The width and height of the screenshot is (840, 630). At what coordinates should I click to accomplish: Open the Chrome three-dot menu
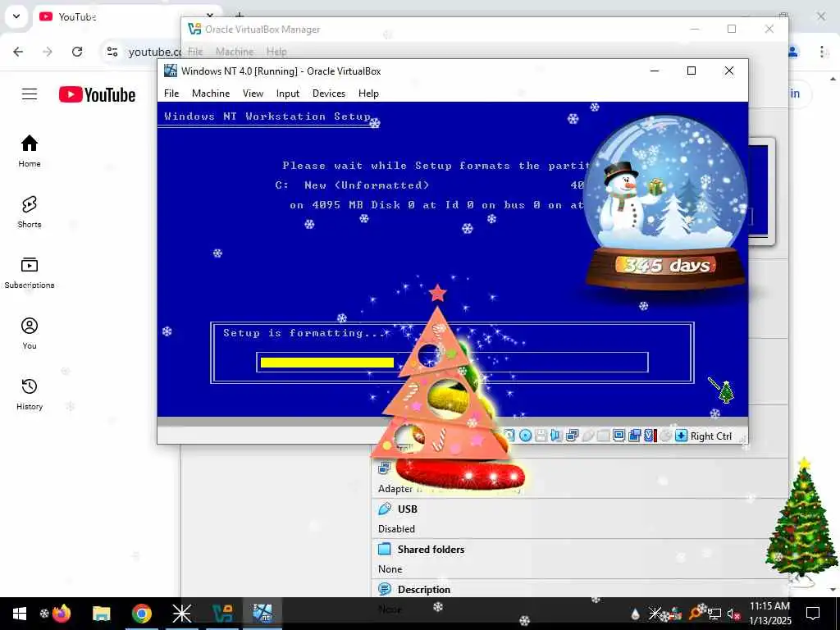(822, 52)
